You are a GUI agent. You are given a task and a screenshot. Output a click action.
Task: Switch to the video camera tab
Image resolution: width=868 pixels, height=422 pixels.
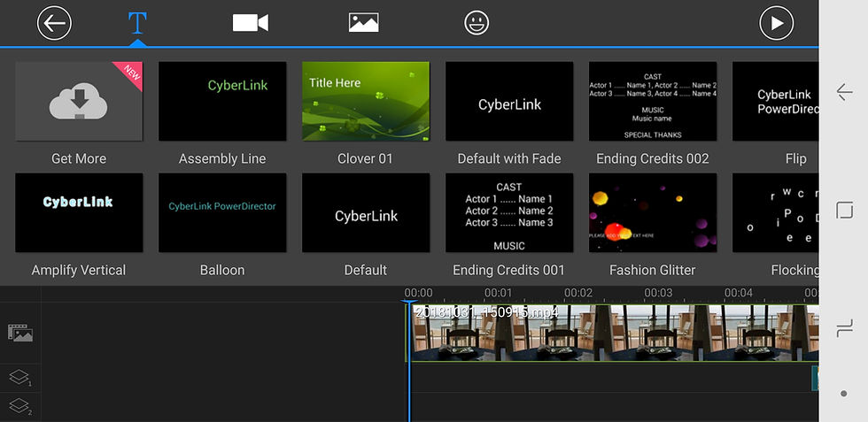click(250, 23)
